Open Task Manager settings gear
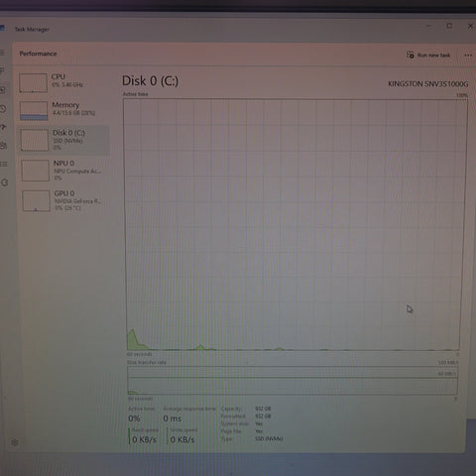 coord(15,442)
